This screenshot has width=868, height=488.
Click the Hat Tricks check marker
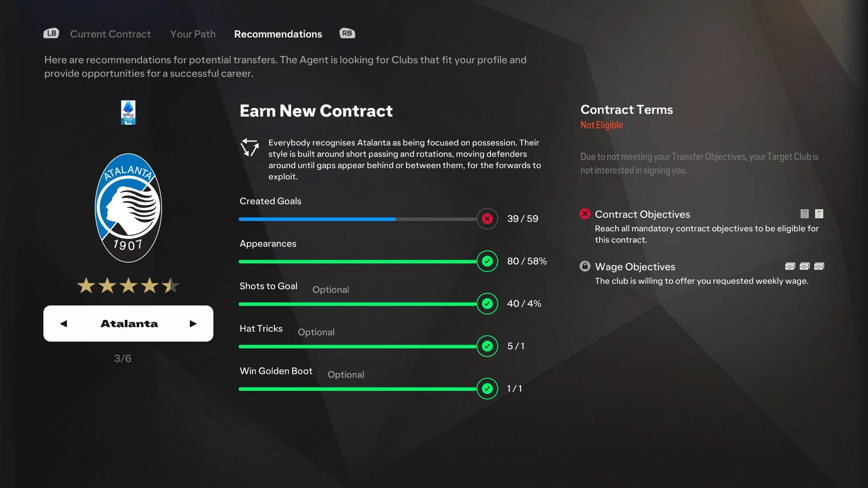[x=487, y=346]
